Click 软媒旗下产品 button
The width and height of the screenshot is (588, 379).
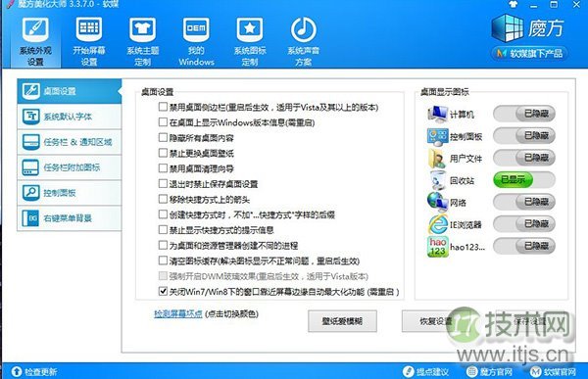point(529,54)
